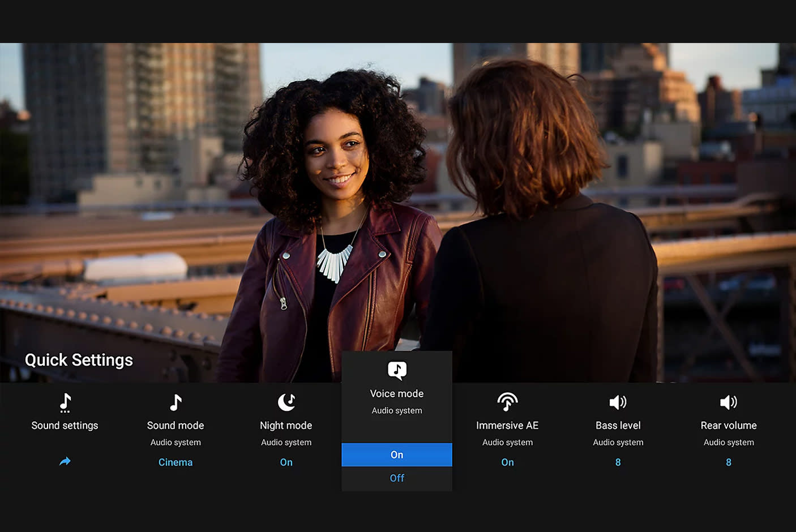Click the Rear volume speaker icon

click(729, 402)
